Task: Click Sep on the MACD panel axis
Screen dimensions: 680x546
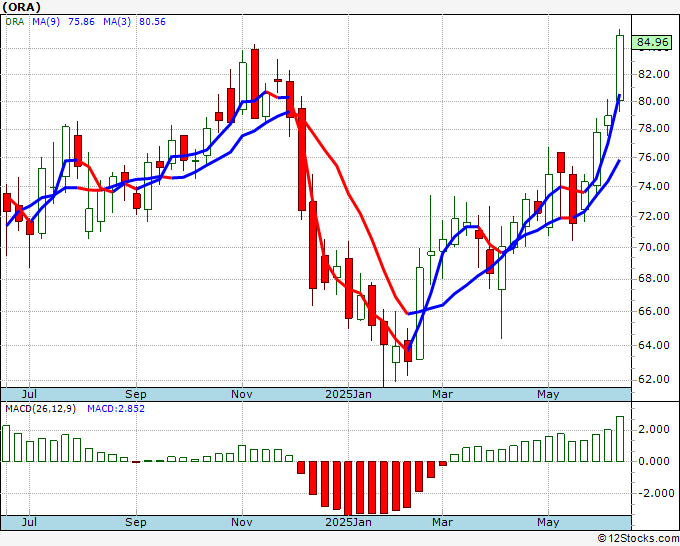Action: tap(136, 522)
